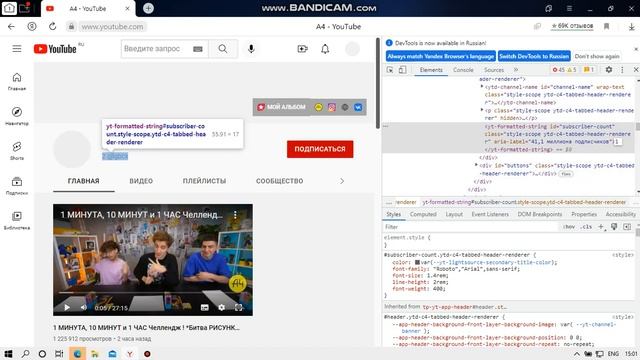Expand the ytd-channel-name element node
This screenshot has height=360, width=640.
pyautogui.click(x=482, y=87)
